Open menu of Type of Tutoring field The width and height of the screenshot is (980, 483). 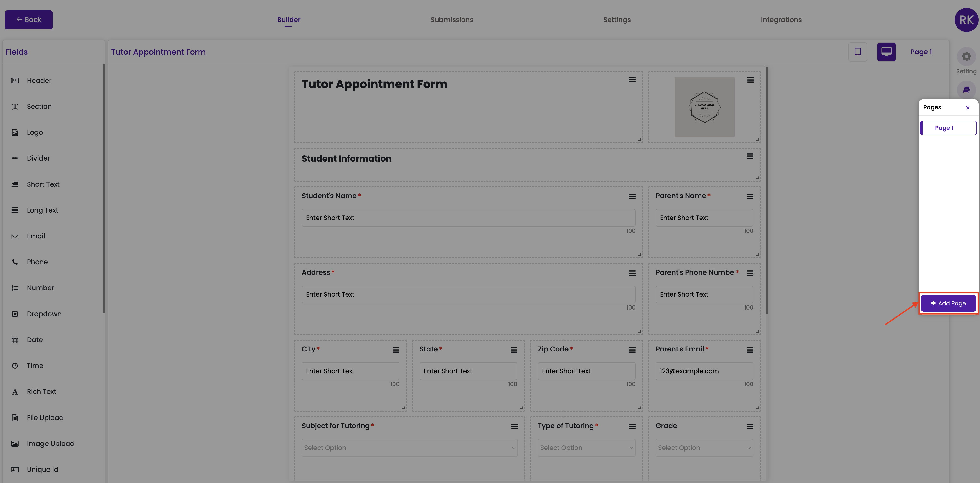[632, 427]
